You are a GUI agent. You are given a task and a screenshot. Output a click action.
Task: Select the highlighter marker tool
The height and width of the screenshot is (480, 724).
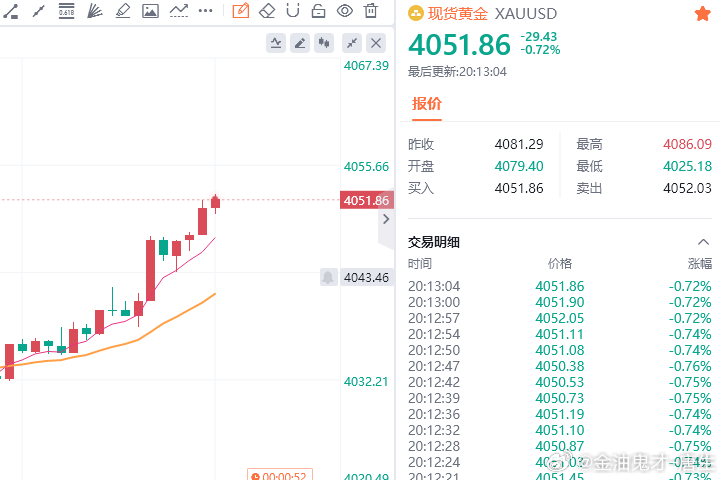[122, 11]
